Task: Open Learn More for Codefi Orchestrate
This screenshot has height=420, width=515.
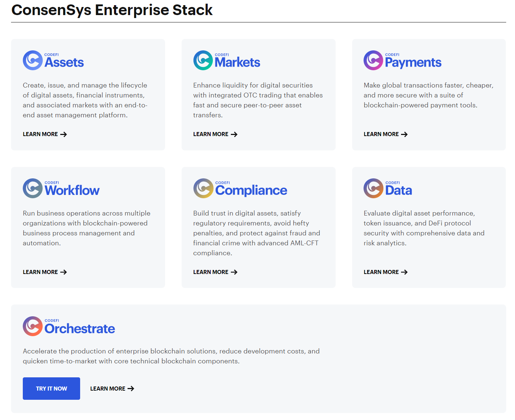Action: [x=112, y=389]
